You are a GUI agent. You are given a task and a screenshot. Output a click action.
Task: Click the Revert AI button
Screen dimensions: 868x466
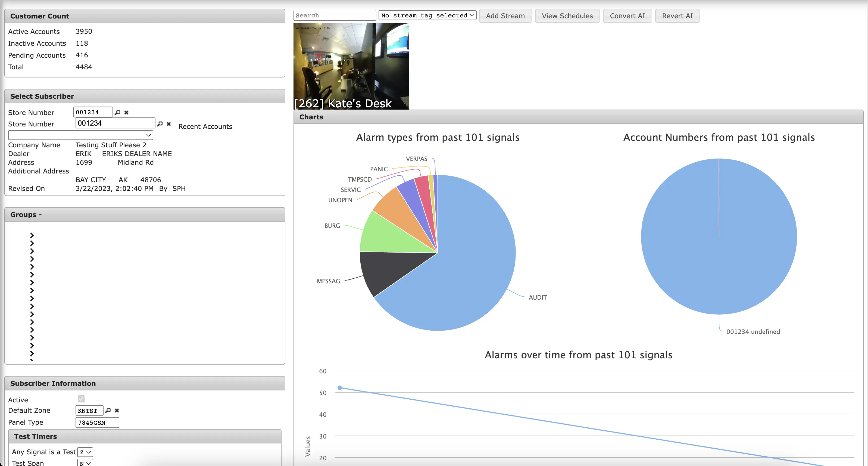click(x=677, y=15)
